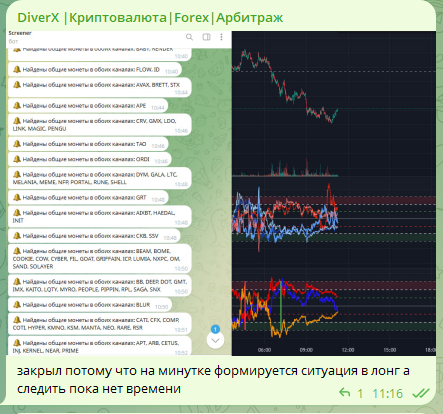Open the DiverX channel name link
This screenshot has width=443, height=414.
point(150,18)
